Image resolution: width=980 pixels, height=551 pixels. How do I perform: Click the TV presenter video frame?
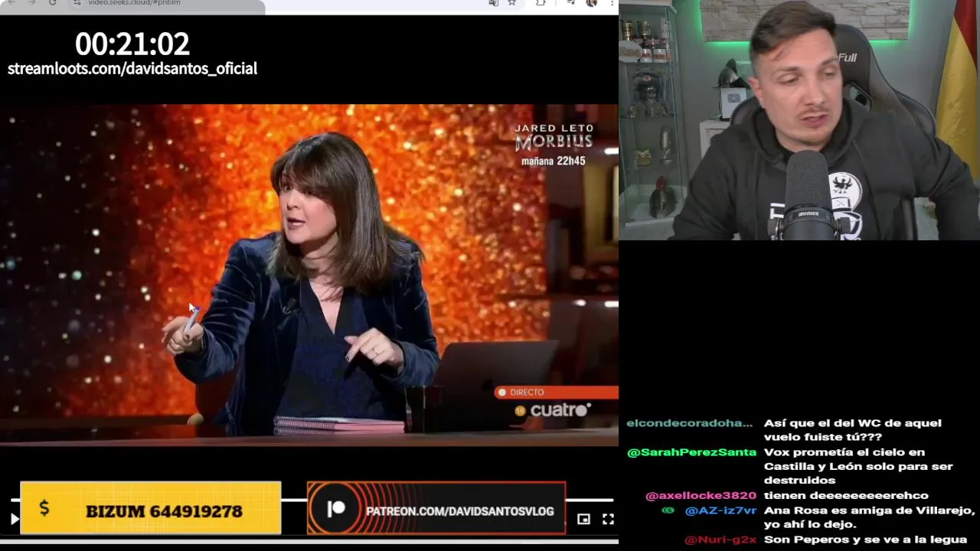click(309, 275)
